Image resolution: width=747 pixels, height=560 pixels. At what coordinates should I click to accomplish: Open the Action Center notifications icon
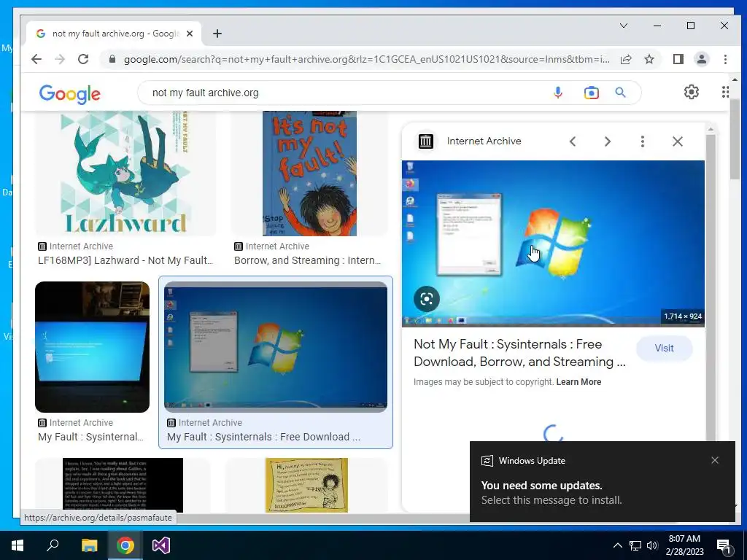(x=724, y=545)
